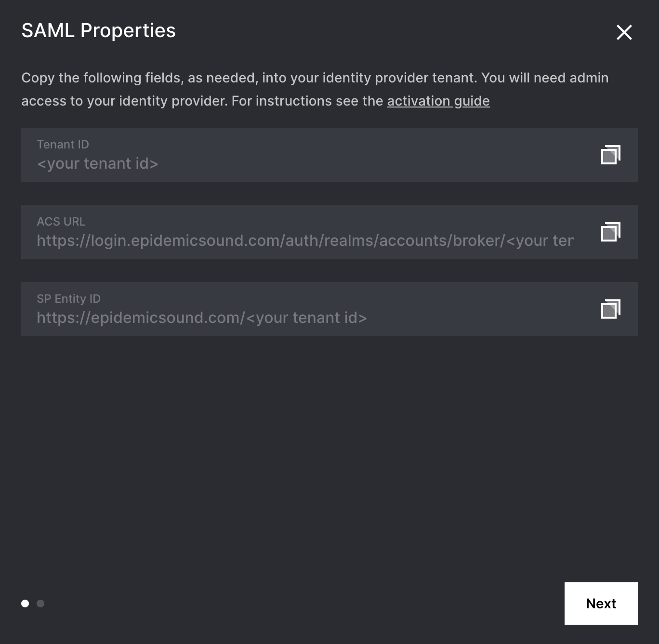
Task: Click the SP Entity ID field
Action: click(x=201, y=318)
